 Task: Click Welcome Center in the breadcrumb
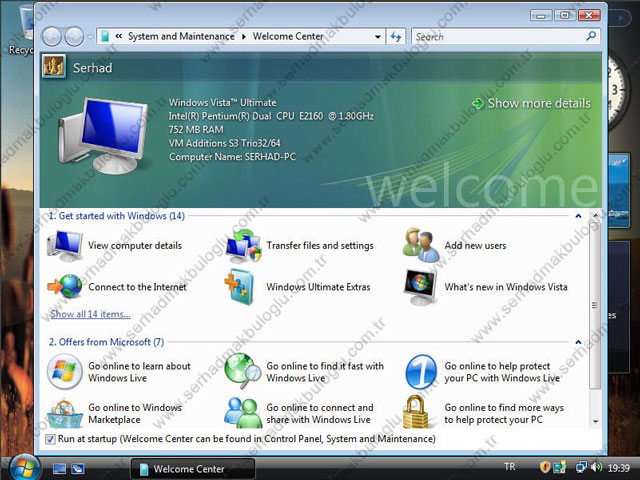[x=288, y=36]
